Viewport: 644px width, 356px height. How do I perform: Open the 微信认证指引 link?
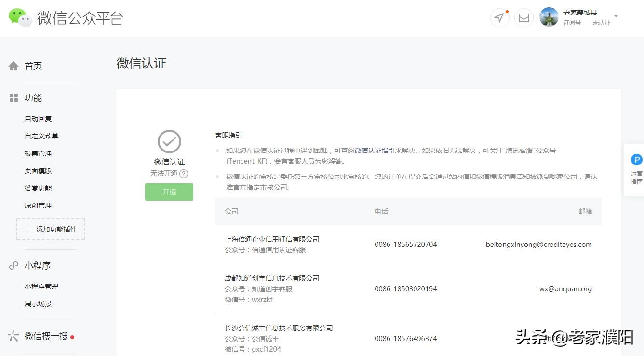375,150
